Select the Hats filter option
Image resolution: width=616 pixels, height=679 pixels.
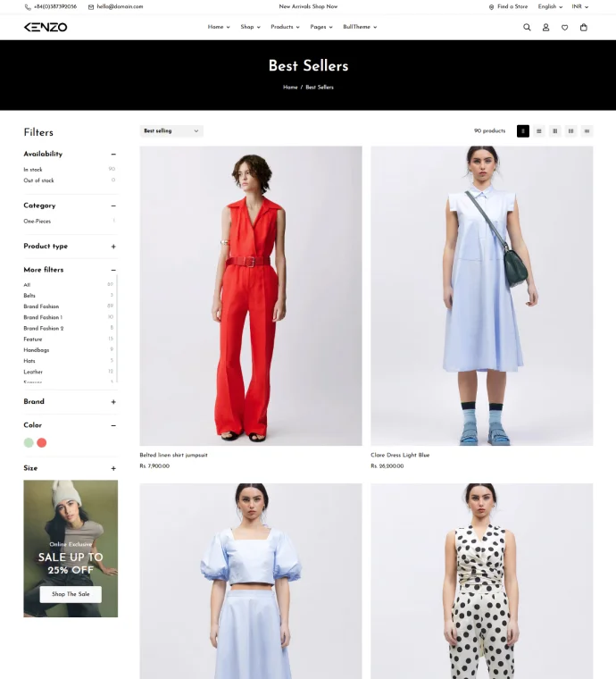[x=29, y=361]
